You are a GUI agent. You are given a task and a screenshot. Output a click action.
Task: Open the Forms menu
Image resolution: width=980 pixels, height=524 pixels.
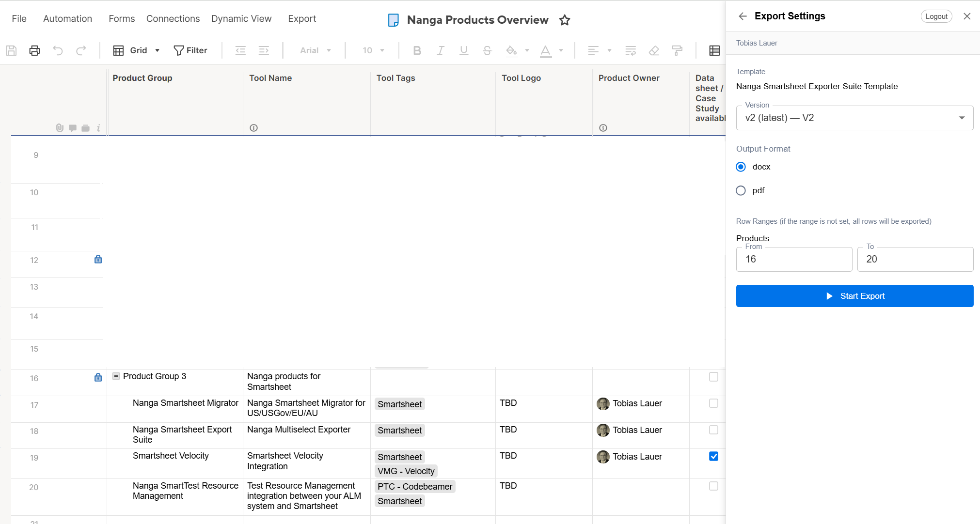pos(122,18)
